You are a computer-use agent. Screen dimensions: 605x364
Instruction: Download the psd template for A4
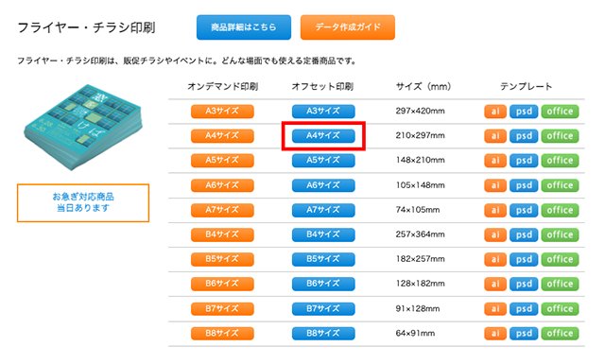(x=524, y=136)
